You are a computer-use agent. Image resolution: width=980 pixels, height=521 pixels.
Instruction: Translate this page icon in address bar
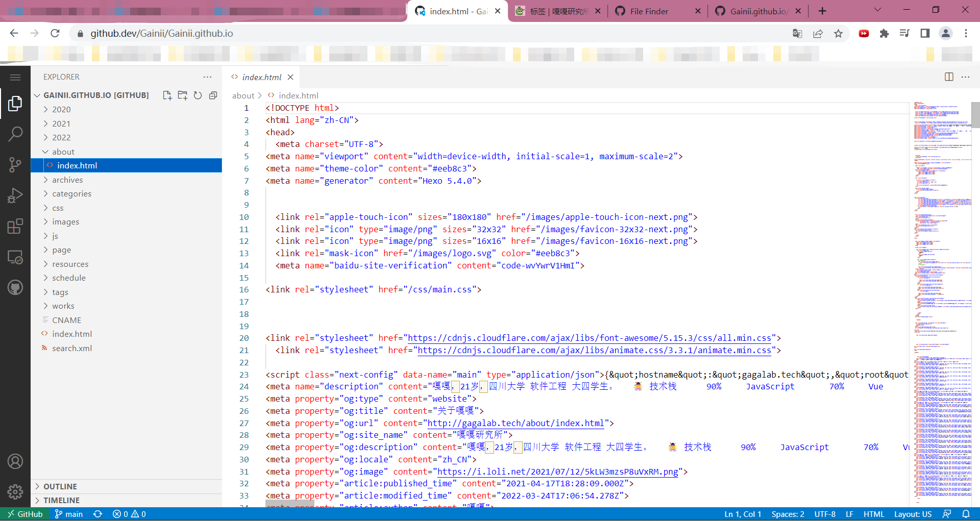click(797, 33)
